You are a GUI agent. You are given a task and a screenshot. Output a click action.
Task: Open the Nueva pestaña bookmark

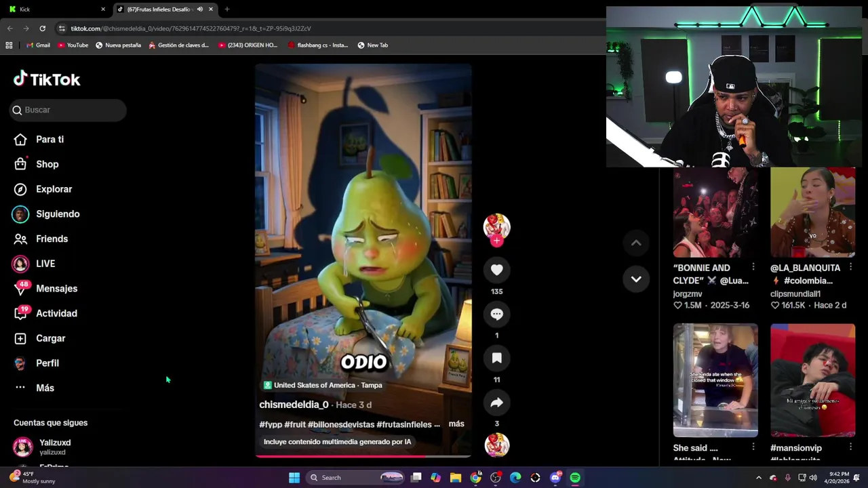point(118,45)
